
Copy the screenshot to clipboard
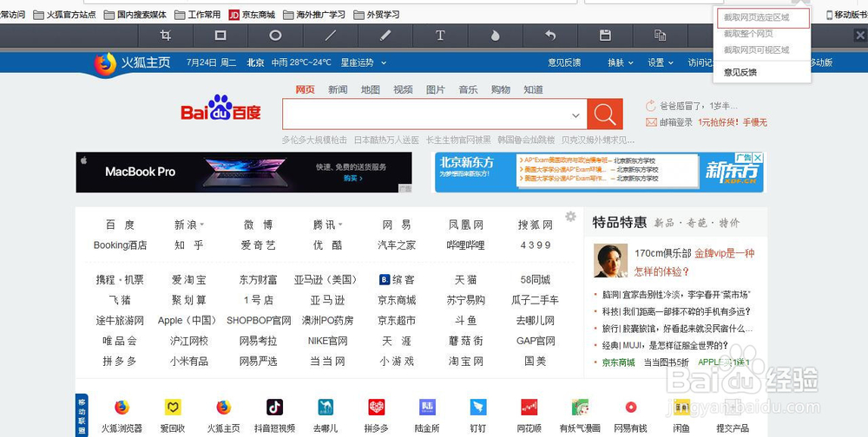click(660, 36)
